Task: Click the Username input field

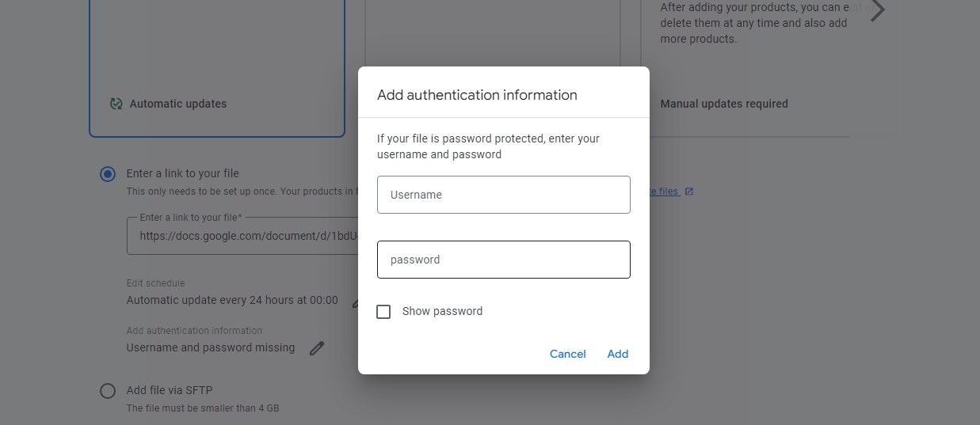Action: pos(504,195)
